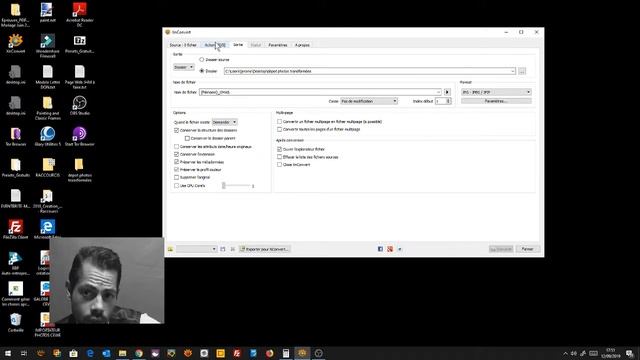Open the Start Tor Browser desktop shortcut
Viewport: 640px width, 360px height.
pyautogui.click(x=80, y=137)
